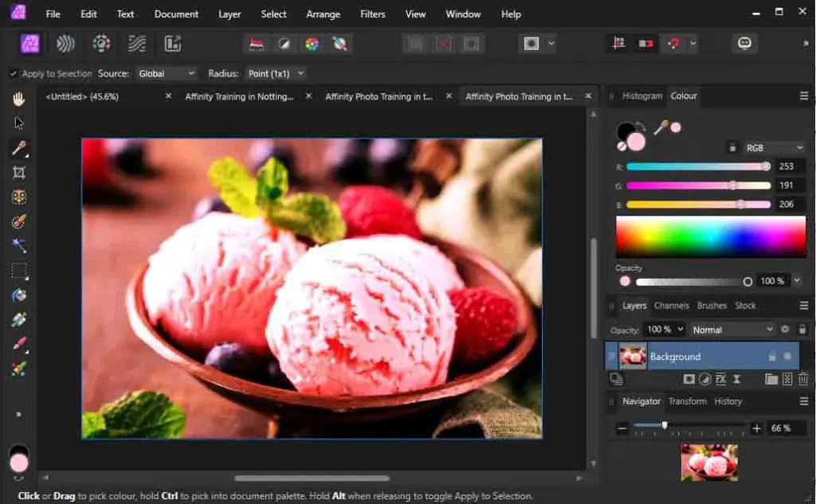Switch to Develop Persona icon
Viewport: 816px width, 504px height.
101,44
